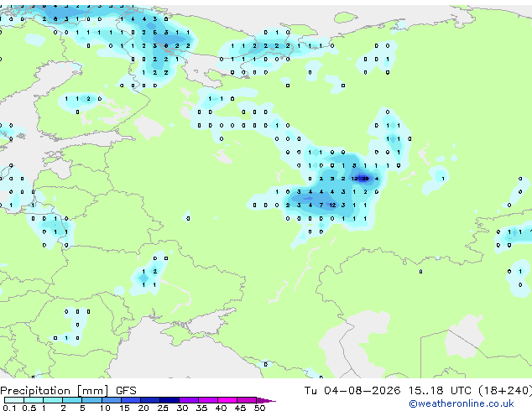The image size is (532, 411).
Task: Click the map value '12' left of '23'
Action: tap(355, 179)
